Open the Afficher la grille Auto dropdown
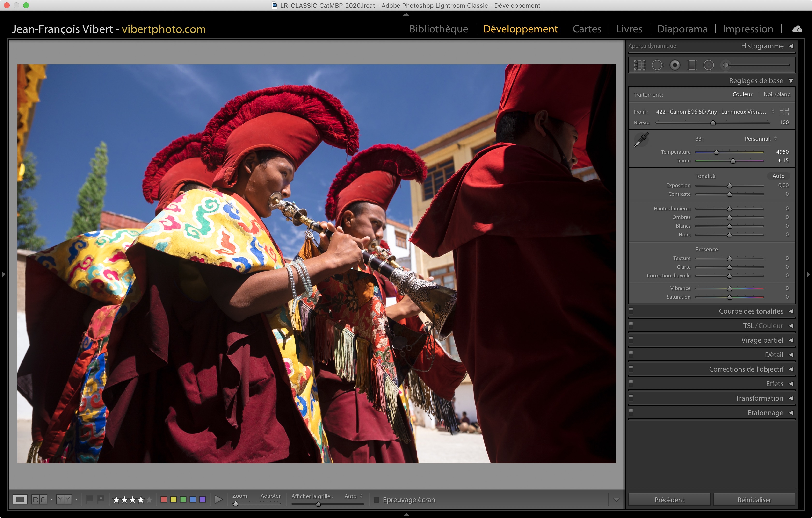 353,496
